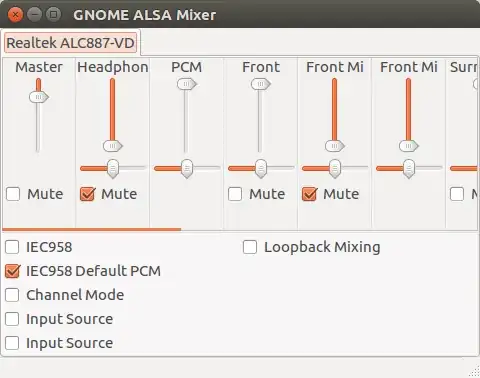Image resolution: width=480 pixels, height=378 pixels.
Task: Enable Mute for the Front channel
Action: point(235,194)
